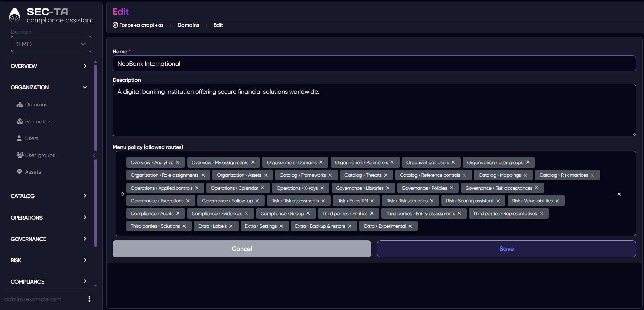Remove Risk › Ebios RM chip

pos(372,201)
